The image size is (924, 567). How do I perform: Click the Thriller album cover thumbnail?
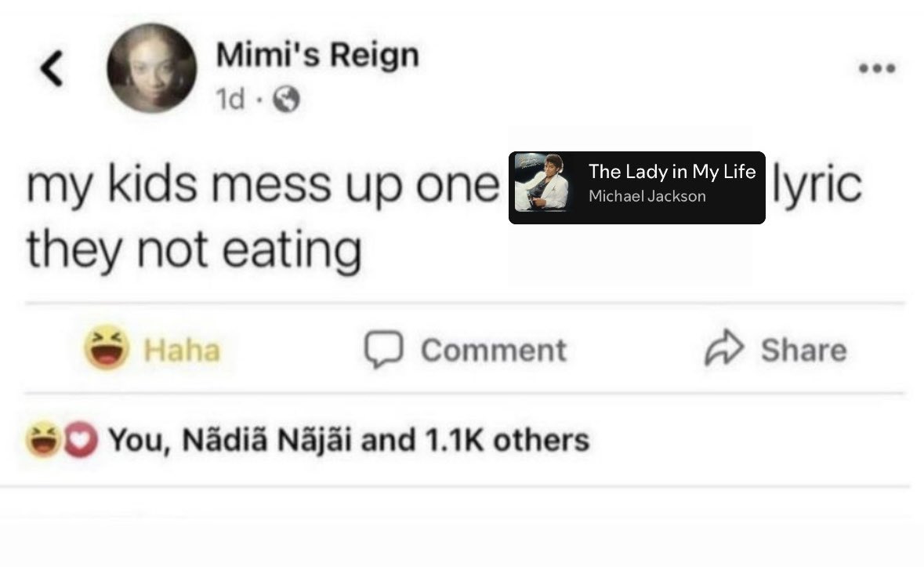(x=542, y=182)
